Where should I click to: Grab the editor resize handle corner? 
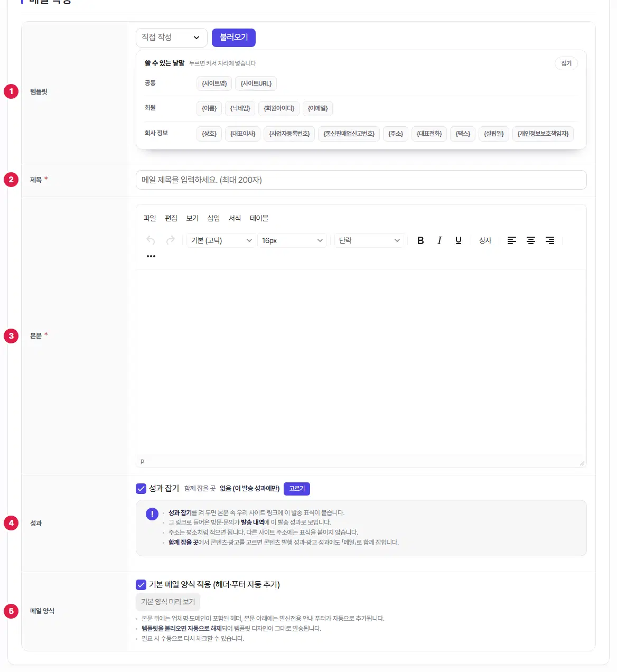[x=582, y=463]
